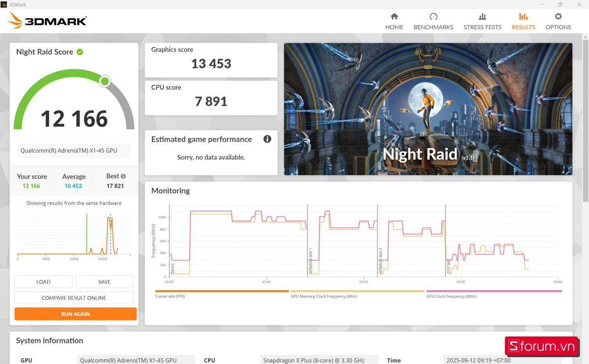The height and width of the screenshot is (364, 589).
Task: Click the Graphics test 2 marker in chart
Action: pos(380,260)
